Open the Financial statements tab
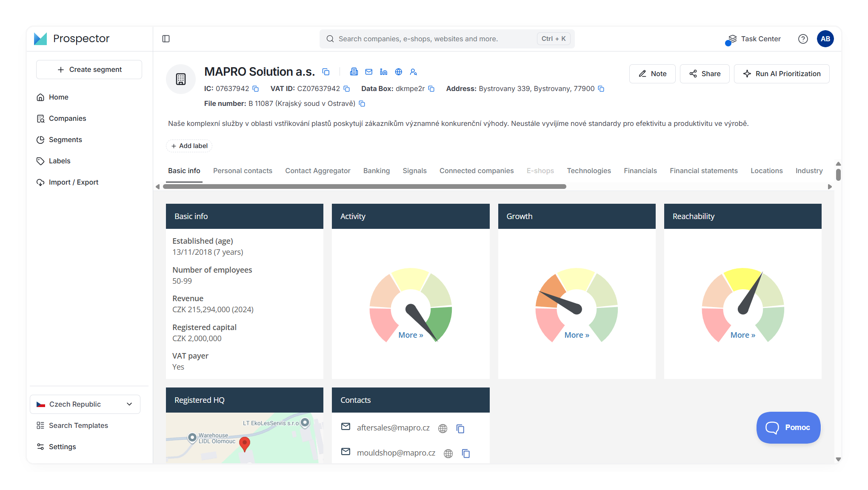 pos(704,171)
